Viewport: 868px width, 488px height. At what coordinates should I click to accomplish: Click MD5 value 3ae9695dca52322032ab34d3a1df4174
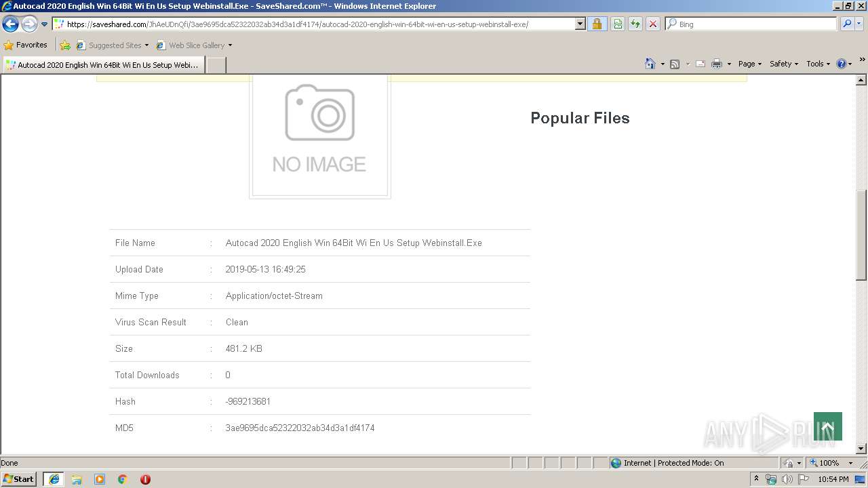point(300,428)
